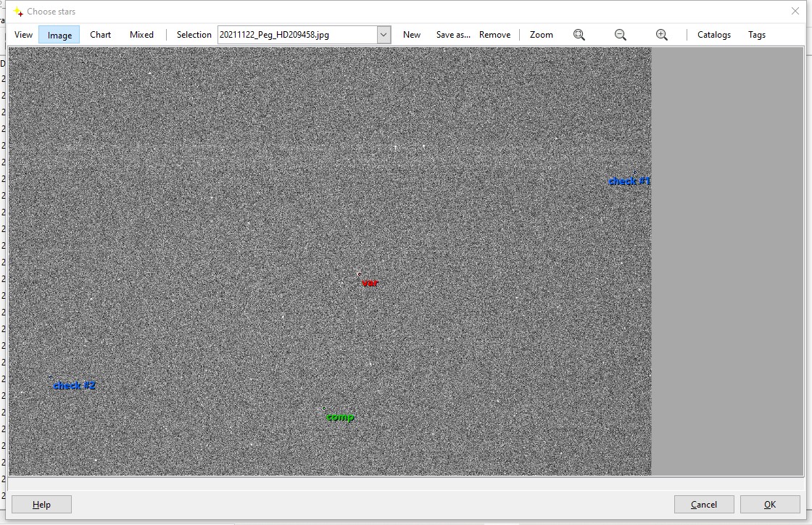Viewport: 812px width, 525px height.
Task: Click the zoom to fit magnifier icon
Action: coord(579,35)
